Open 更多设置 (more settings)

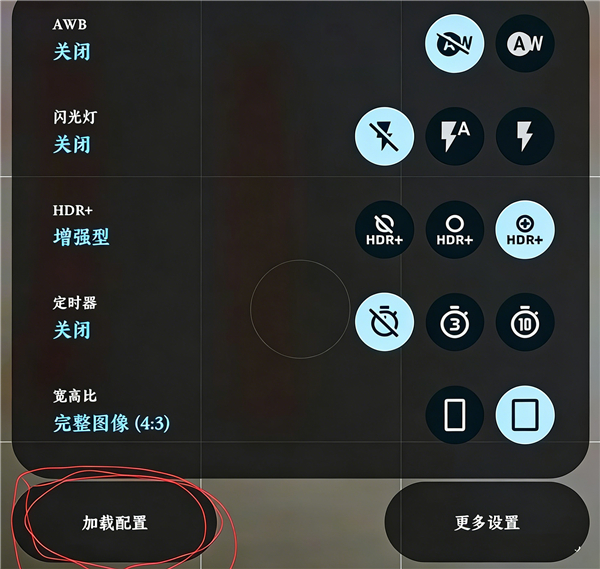(487, 523)
